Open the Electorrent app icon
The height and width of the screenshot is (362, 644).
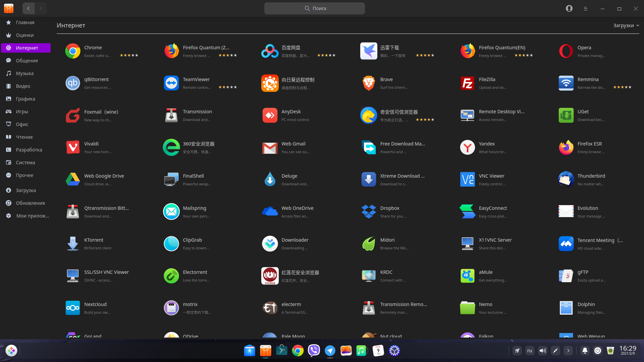click(171, 276)
